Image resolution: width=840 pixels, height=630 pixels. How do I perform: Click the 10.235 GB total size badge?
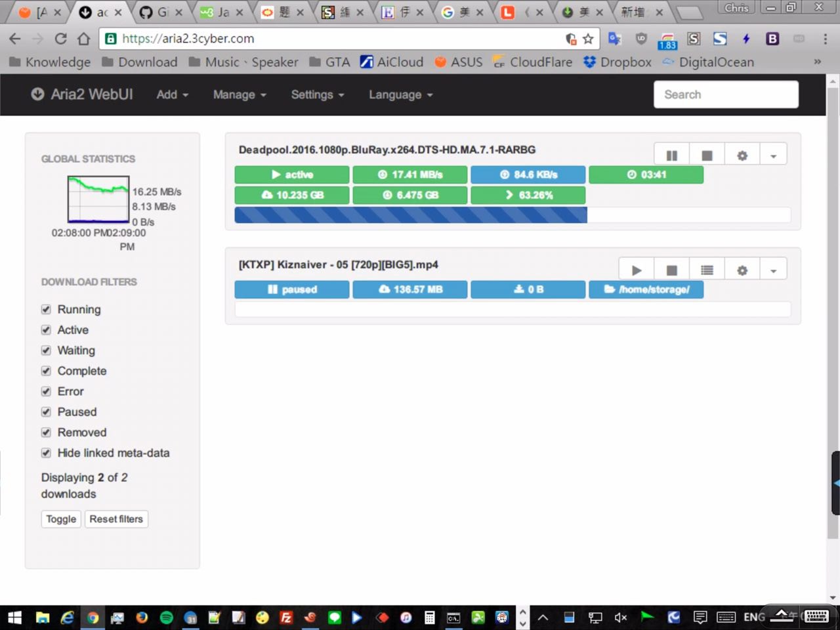pyautogui.click(x=292, y=195)
